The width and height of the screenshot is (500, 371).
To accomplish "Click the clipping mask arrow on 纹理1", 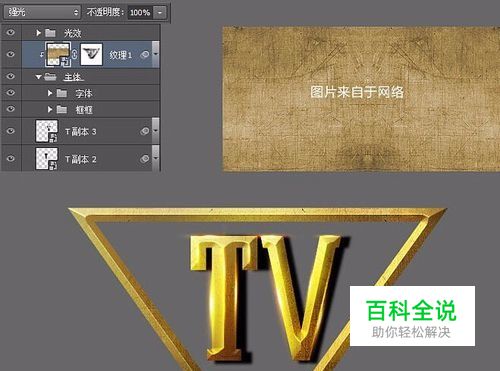I will click(x=42, y=55).
